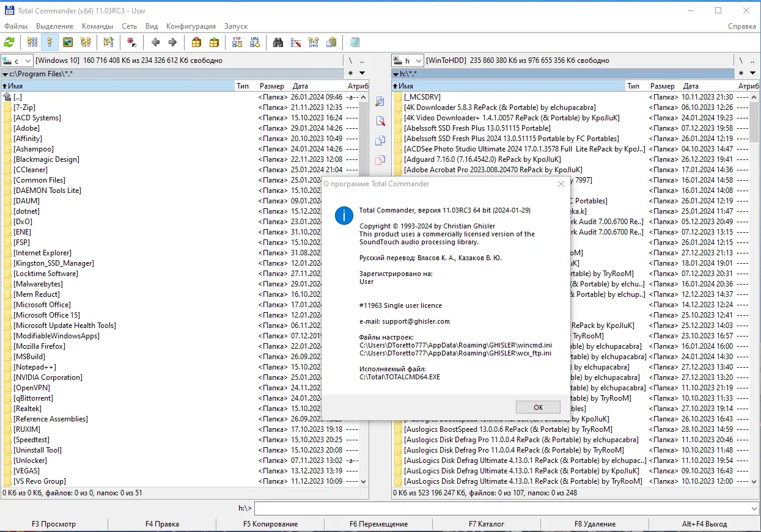Click arrow before c:\Program Files path
Screen dimensions: 761x532
(x=5, y=74)
